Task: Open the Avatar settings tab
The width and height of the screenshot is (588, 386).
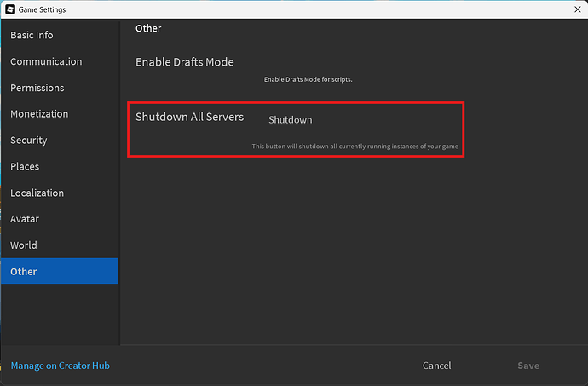Action: pos(60,219)
